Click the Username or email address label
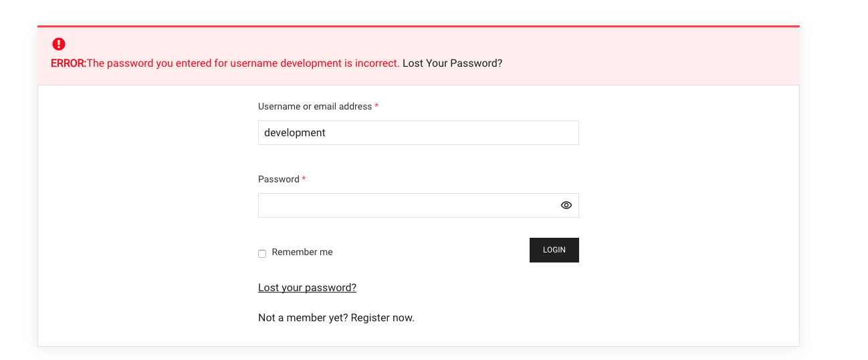 [314, 107]
